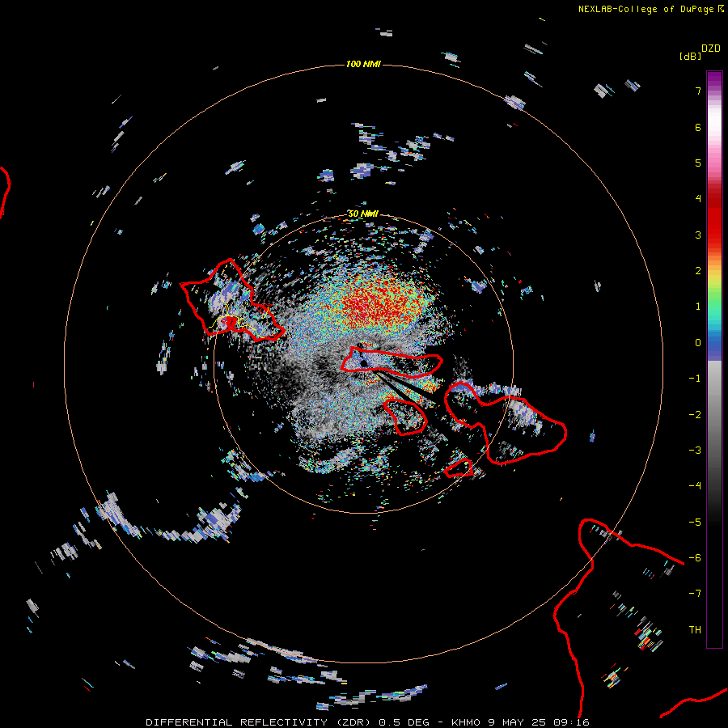Click the 1 value on color scale
This screenshot has width=728, height=728.
[698, 307]
